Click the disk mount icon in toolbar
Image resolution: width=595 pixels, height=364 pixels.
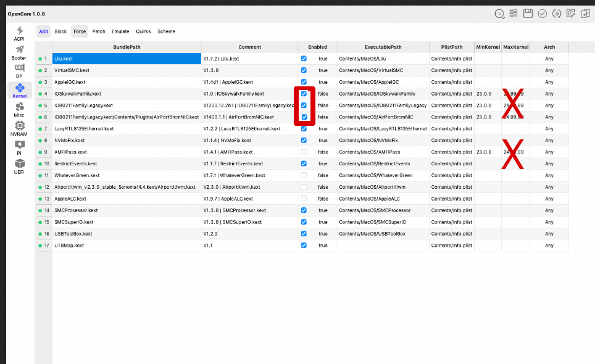coord(571,14)
